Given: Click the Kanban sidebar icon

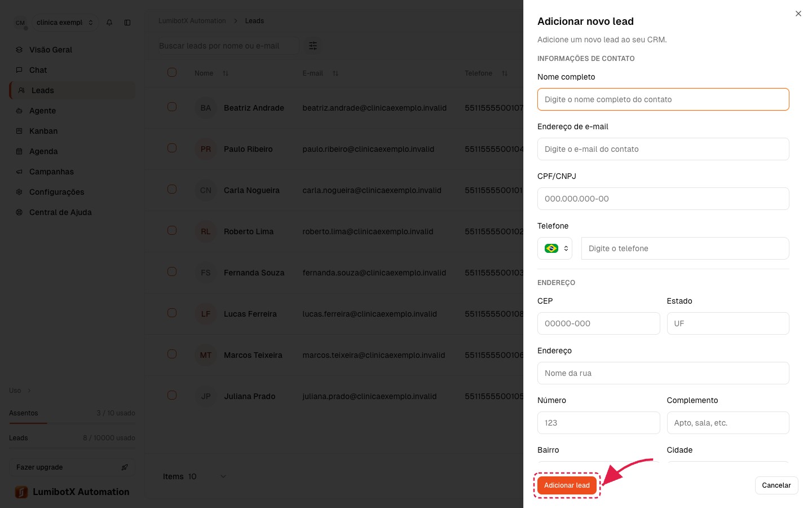Looking at the screenshot, I should (19, 131).
